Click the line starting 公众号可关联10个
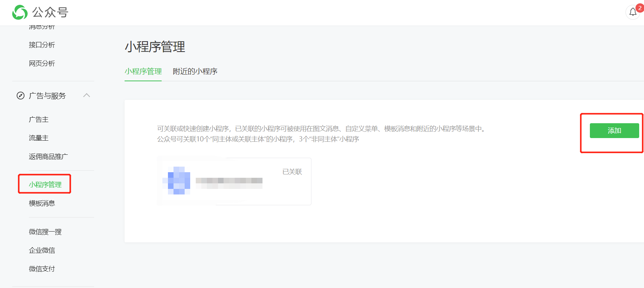 258,139
